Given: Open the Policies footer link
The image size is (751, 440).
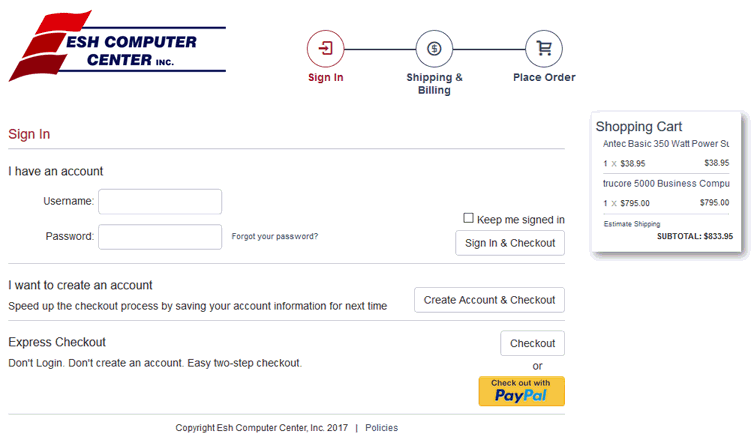Looking at the screenshot, I should (381, 428).
